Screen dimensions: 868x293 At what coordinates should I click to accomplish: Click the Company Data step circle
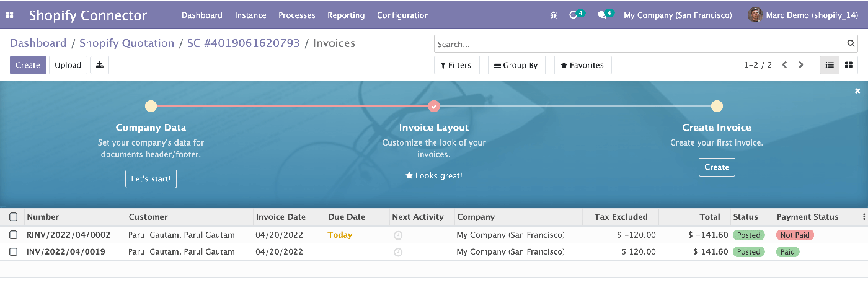pyautogui.click(x=151, y=106)
